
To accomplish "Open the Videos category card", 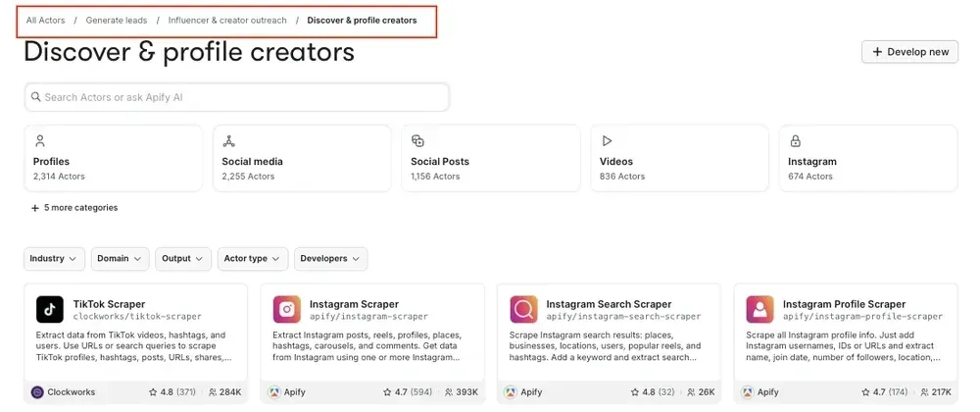I will [679, 158].
